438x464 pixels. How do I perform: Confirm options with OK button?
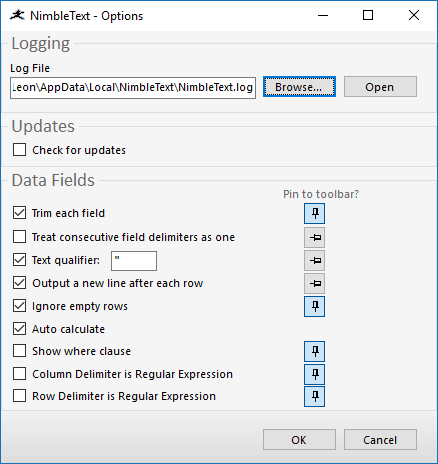pos(299,440)
